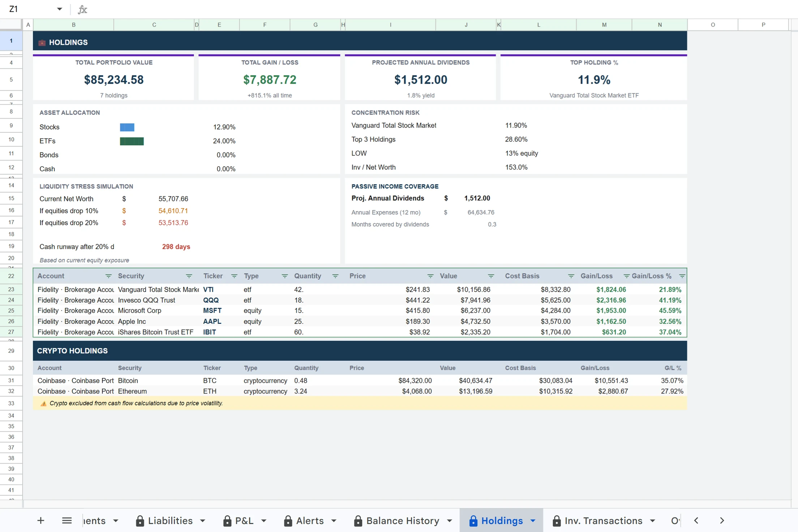This screenshot has height=532, width=798.
Task: Open the Alerts tab dropdown arrow
Action: [x=334, y=521]
